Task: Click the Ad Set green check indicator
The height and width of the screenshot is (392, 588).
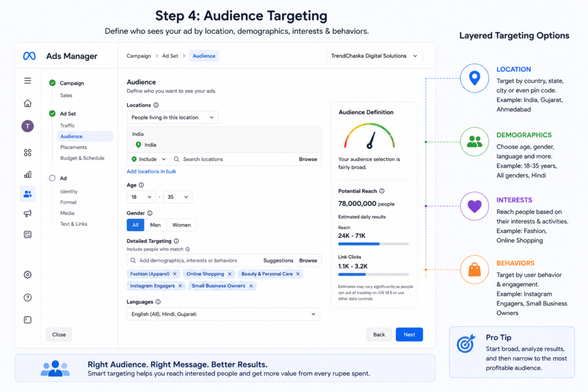Action: tap(52, 113)
